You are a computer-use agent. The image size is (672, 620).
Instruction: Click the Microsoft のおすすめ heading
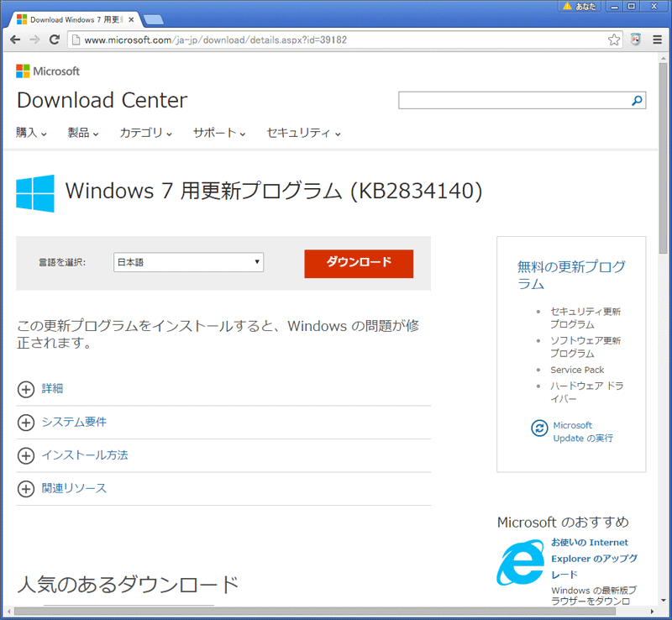click(x=563, y=523)
